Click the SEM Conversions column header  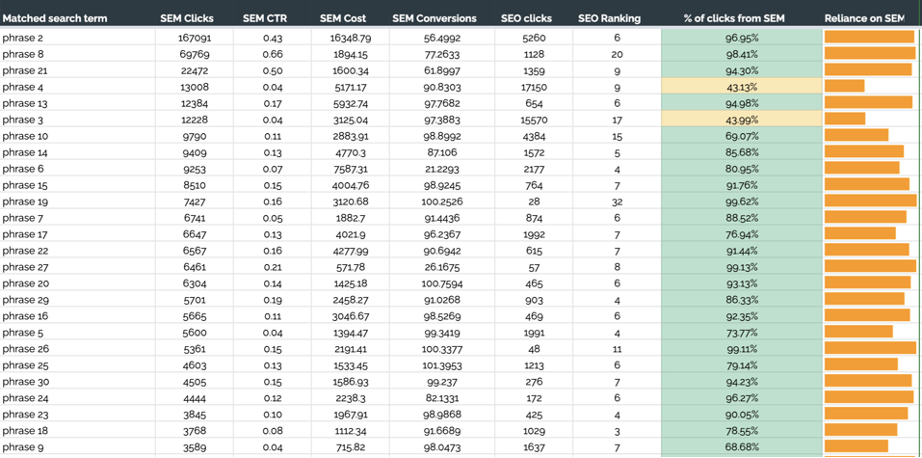pos(435,18)
